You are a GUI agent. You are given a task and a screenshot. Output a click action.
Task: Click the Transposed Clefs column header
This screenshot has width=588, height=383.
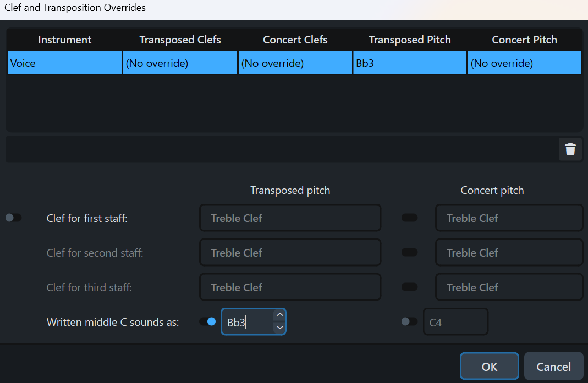(180, 40)
